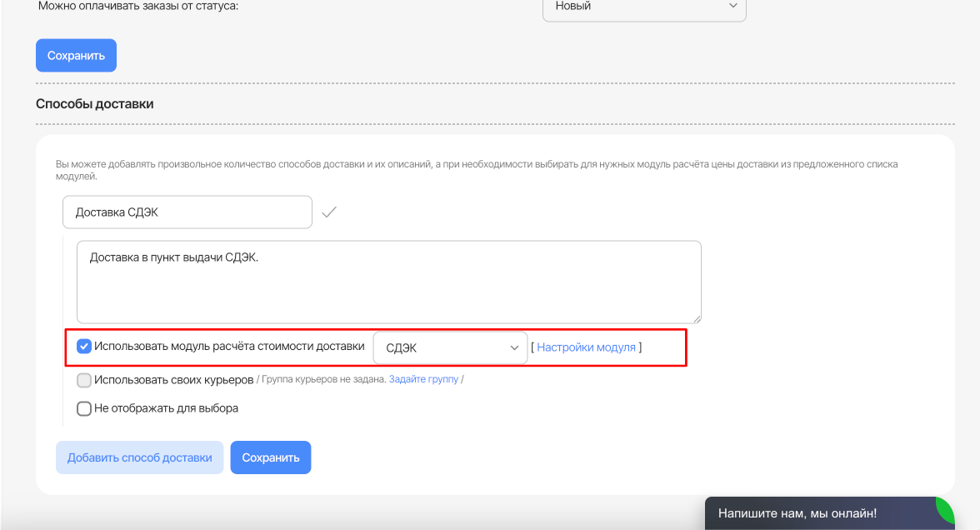Uncheck the delivery cost calculation module checkbox
Viewport: 980px width, 530px height.
click(84, 347)
